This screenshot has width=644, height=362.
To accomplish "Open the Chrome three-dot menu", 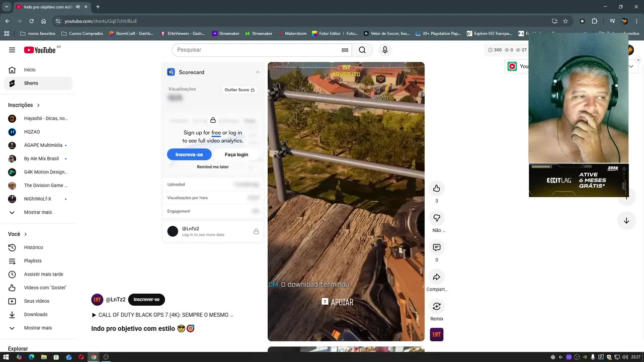I will point(637,21).
